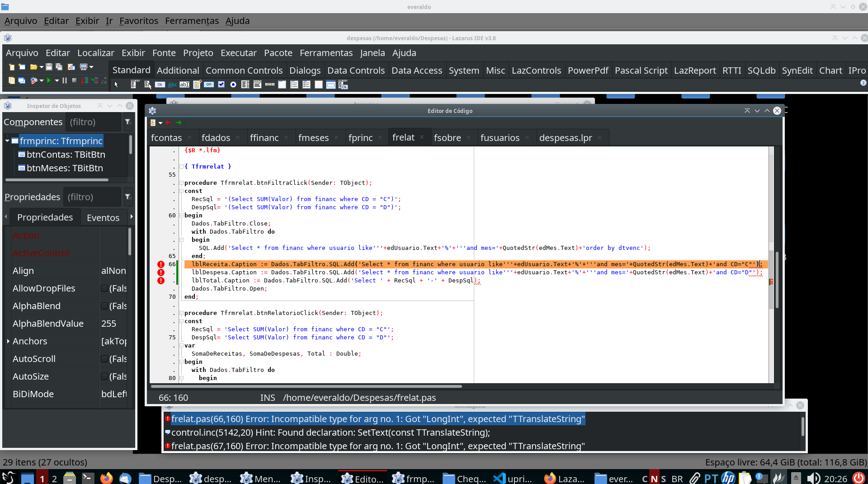The image size is (868, 484).
Task: Click the Componentes filter input field
Action: (x=93, y=122)
